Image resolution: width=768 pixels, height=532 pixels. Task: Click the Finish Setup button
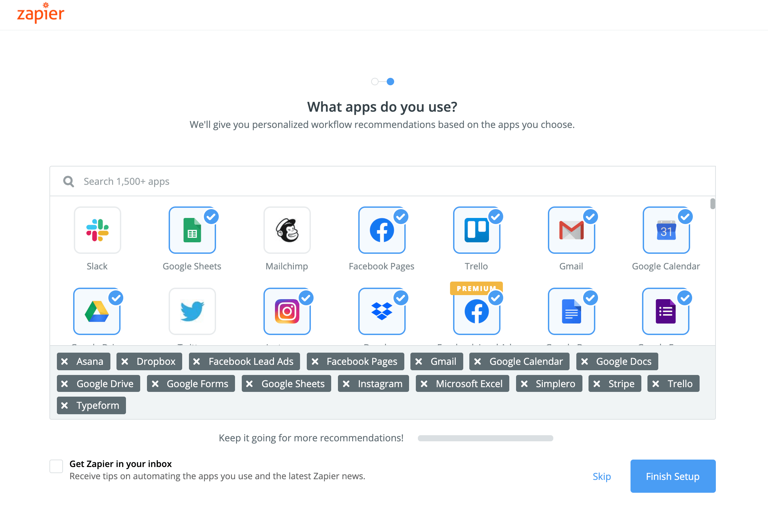pyautogui.click(x=673, y=476)
